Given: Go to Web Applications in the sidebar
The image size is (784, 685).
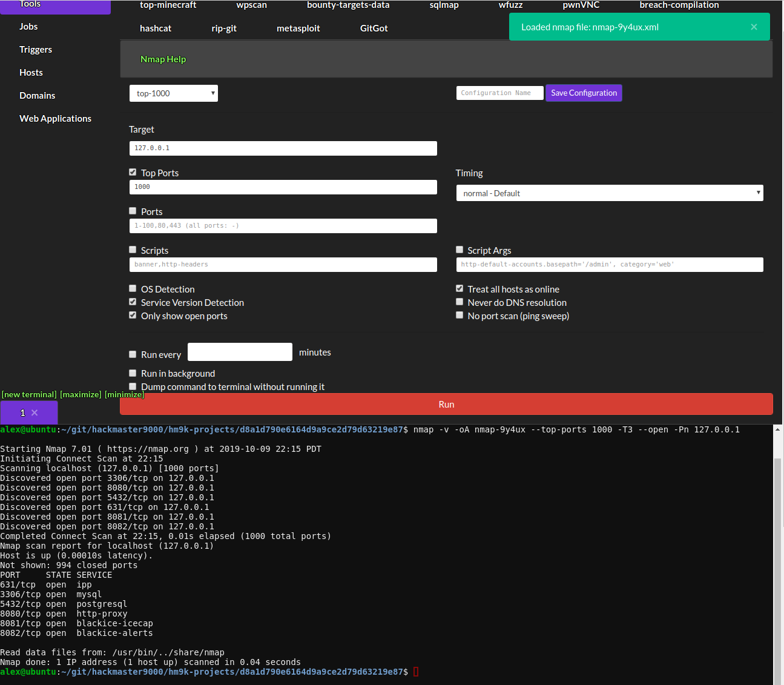Looking at the screenshot, I should click(55, 119).
